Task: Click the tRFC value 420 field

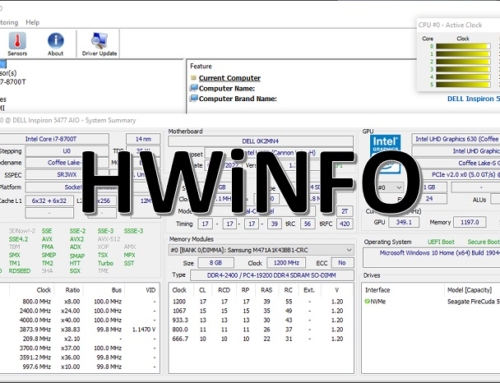Action: pyautogui.click(x=345, y=224)
